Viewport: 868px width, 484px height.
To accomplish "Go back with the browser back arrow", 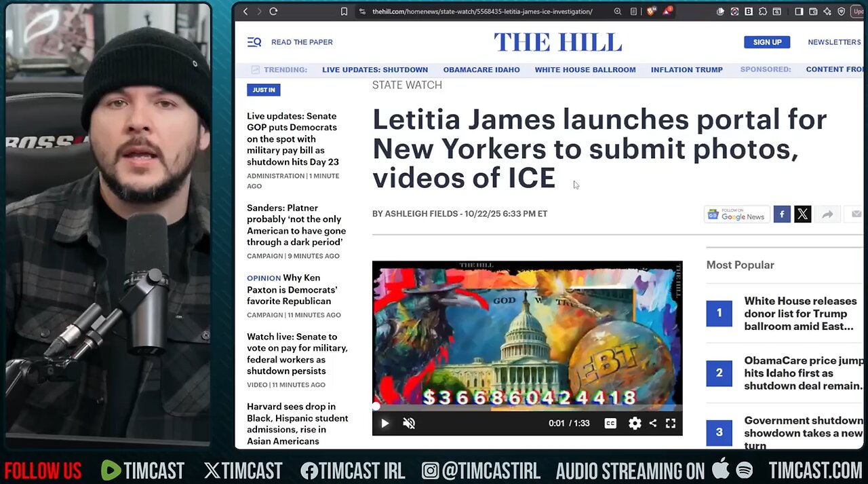I will pyautogui.click(x=245, y=12).
